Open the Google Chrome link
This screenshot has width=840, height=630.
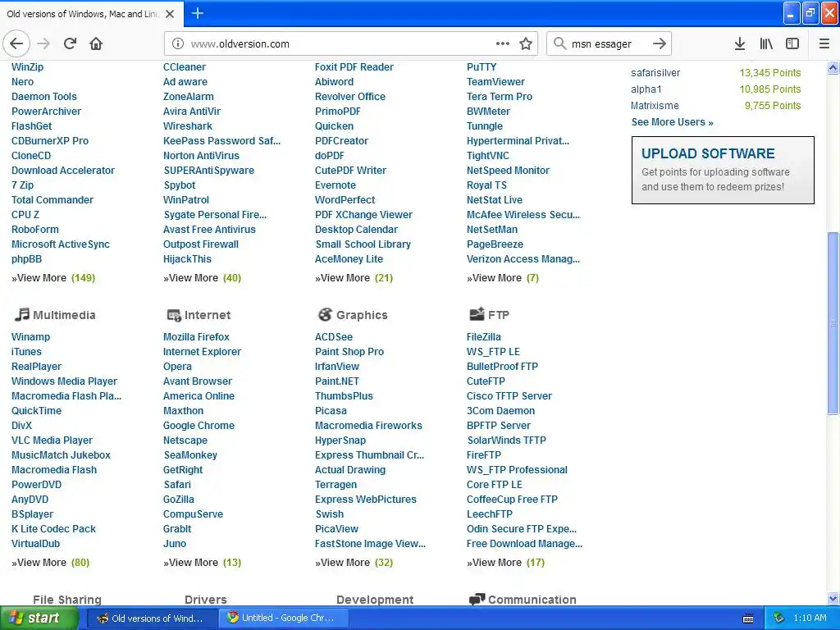(199, 426)
